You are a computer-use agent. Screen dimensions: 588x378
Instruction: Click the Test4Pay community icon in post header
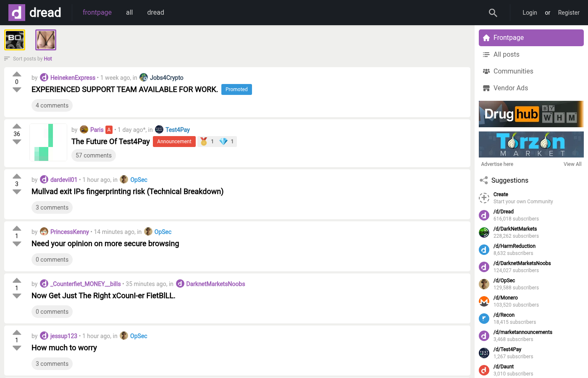(x=159, y=129)
